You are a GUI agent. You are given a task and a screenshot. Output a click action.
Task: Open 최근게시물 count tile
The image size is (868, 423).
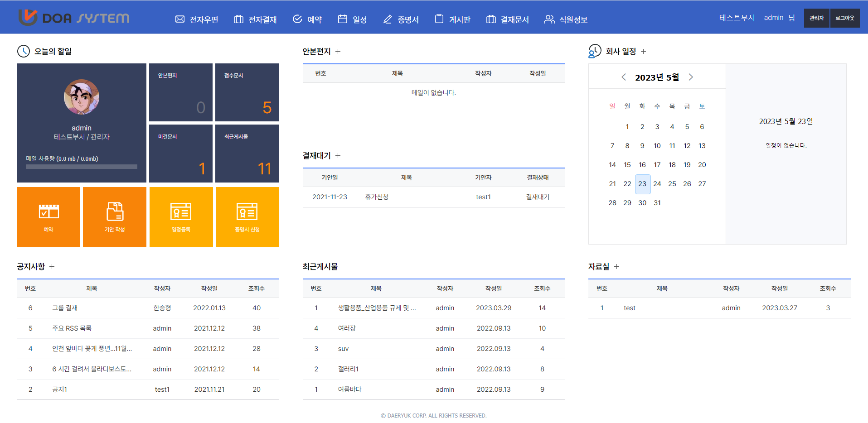pos(247,154)
